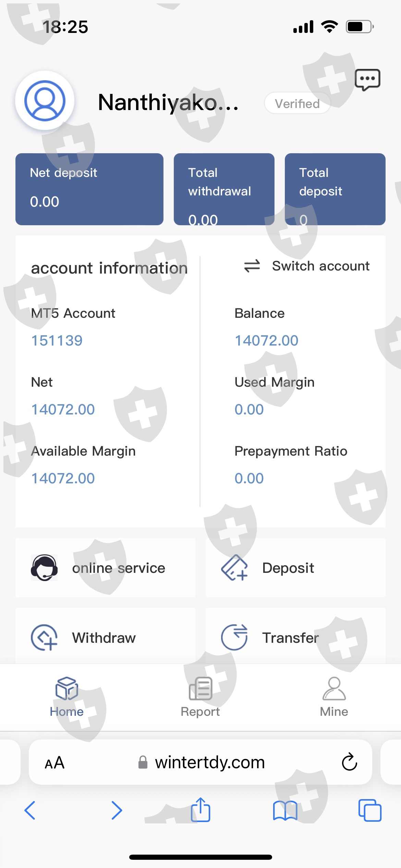
Task: Open Safari bookmarks book icon
Action: 285,810
